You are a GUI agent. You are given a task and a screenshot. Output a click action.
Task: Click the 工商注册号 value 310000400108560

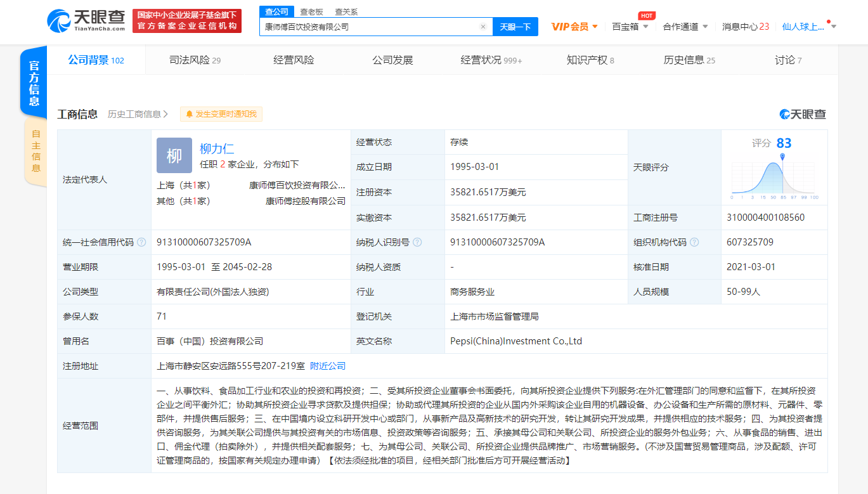[x=765, y=218]
